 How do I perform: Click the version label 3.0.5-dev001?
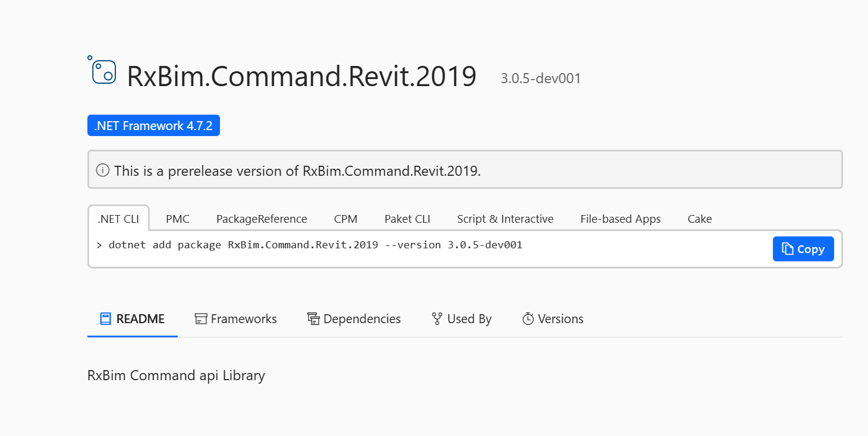pos(540,78)
